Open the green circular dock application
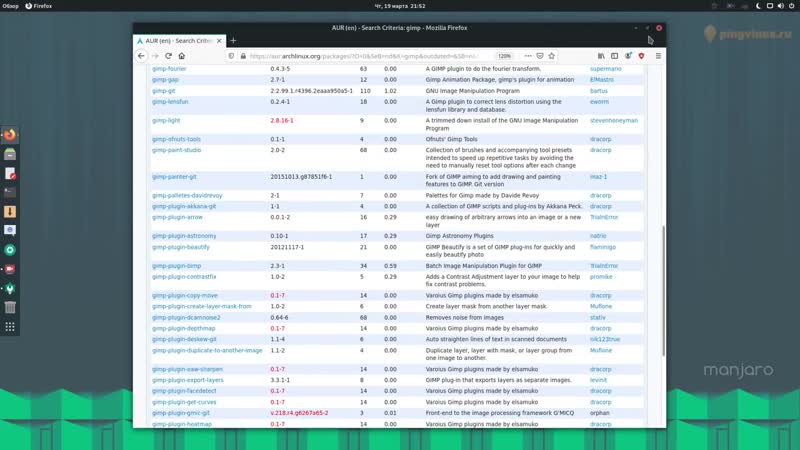The width and height of the screenshot is (800, 450). tap(10, 250)
